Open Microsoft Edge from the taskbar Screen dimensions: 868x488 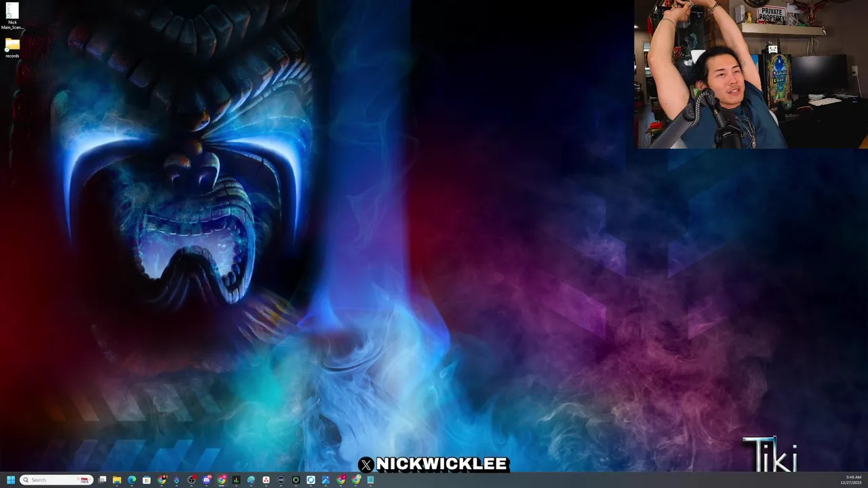coord(132,480)
